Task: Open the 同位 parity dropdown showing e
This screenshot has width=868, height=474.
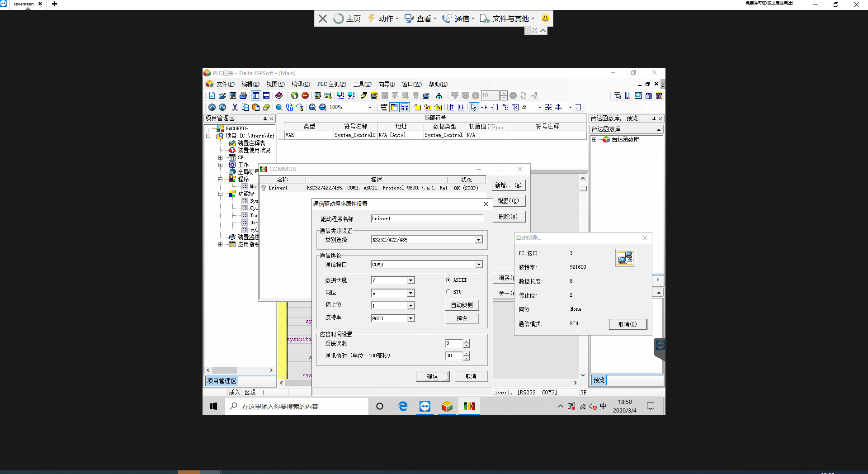Action: coord(410,293)
